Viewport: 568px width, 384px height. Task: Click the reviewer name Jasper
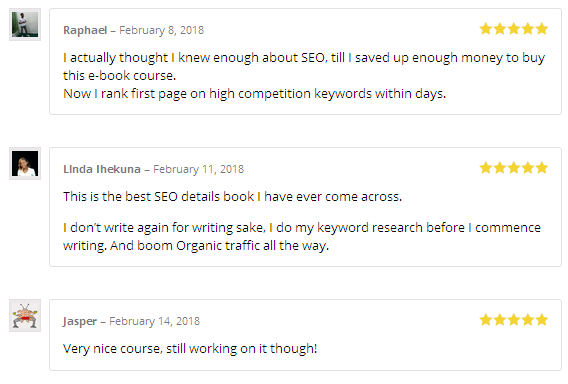(80, 321)
